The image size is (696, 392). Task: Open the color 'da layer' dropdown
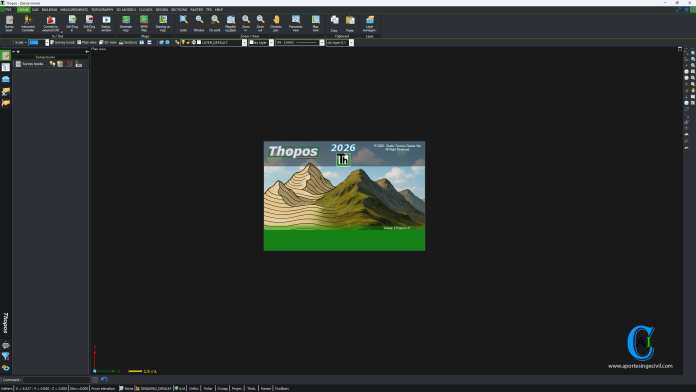(271, 43)
